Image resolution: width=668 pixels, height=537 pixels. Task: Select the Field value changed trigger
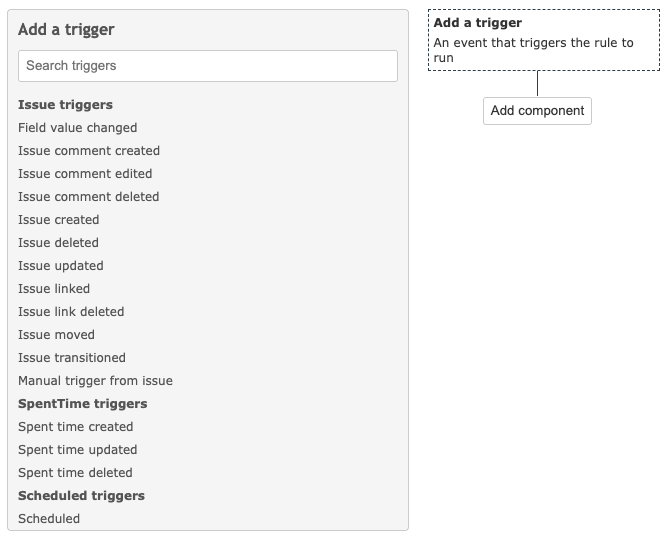[x=78, y=128]
